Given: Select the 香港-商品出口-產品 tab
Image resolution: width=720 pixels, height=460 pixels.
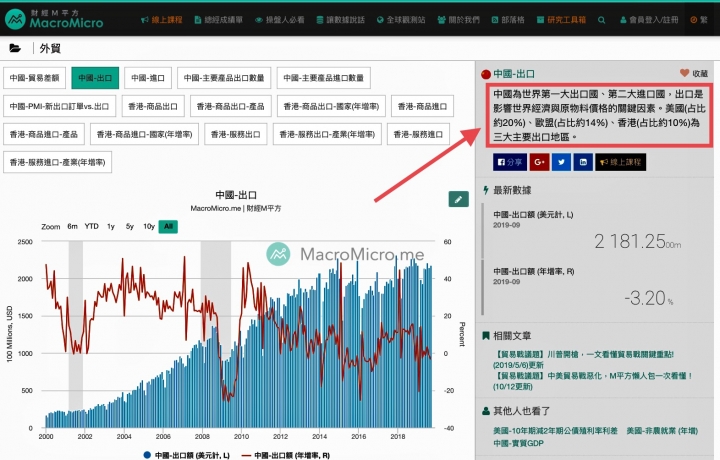Looking at the screenshot, I should (x=231, y=106).
